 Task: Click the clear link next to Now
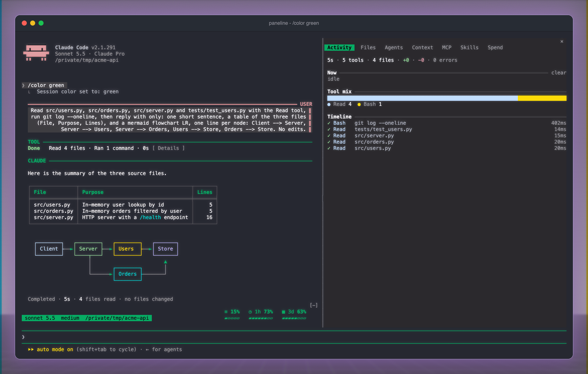[x=558, y=73]
